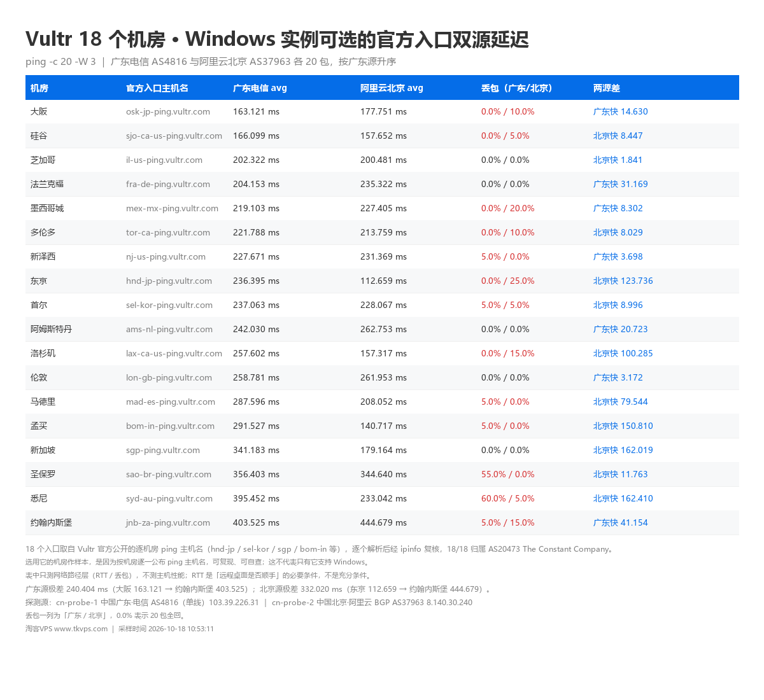Screen dimensions: 764x700
Task: Click the 北京快 1.841 difference value
Action: [x=618, y=160]
